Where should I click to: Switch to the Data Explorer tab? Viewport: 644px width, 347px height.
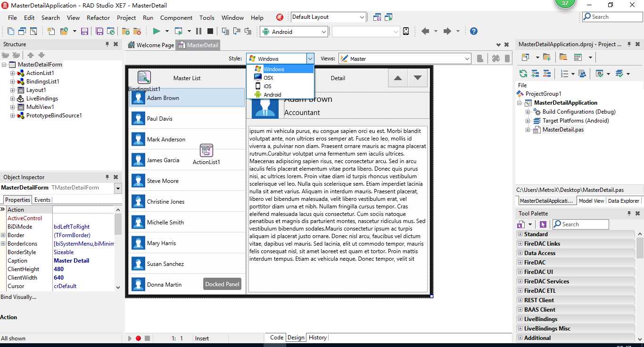click(x=624, y=201)
